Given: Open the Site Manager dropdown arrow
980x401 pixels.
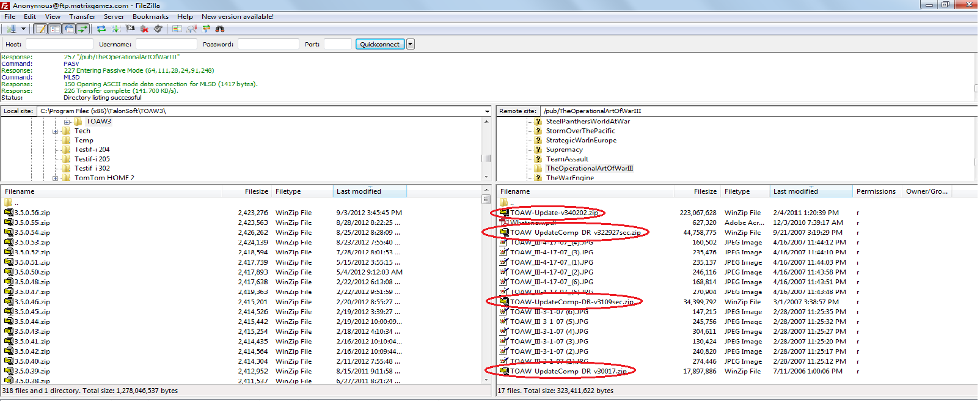Looking at the screenshot, I should coord(24,29).
